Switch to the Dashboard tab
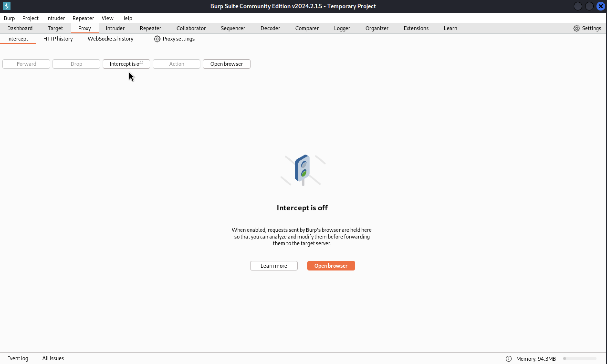 coord(20,28)
